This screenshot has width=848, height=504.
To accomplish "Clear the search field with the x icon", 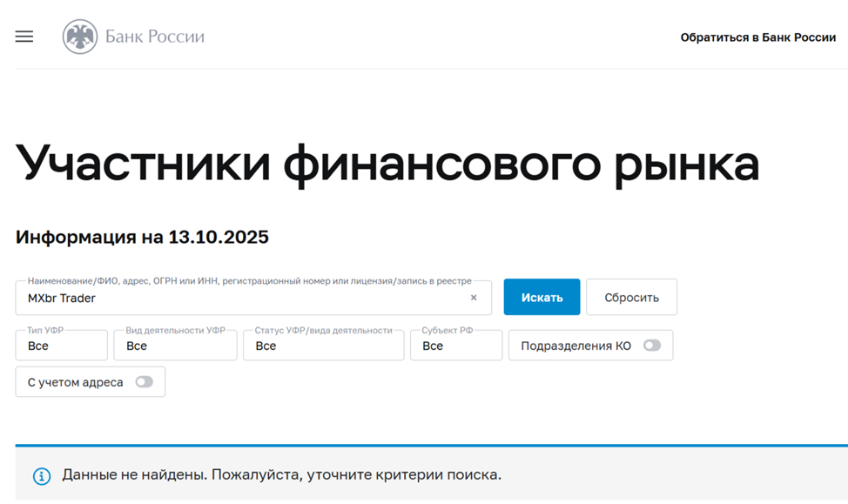I will point(474,298).
